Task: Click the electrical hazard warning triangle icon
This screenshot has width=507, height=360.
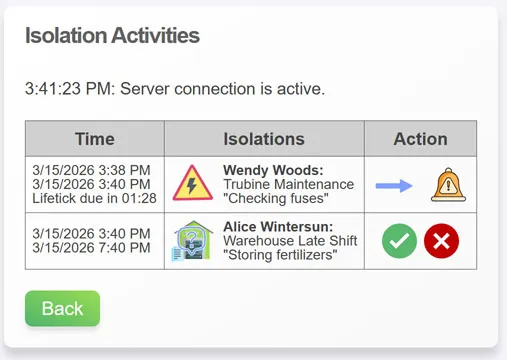Action: [193, 183]
